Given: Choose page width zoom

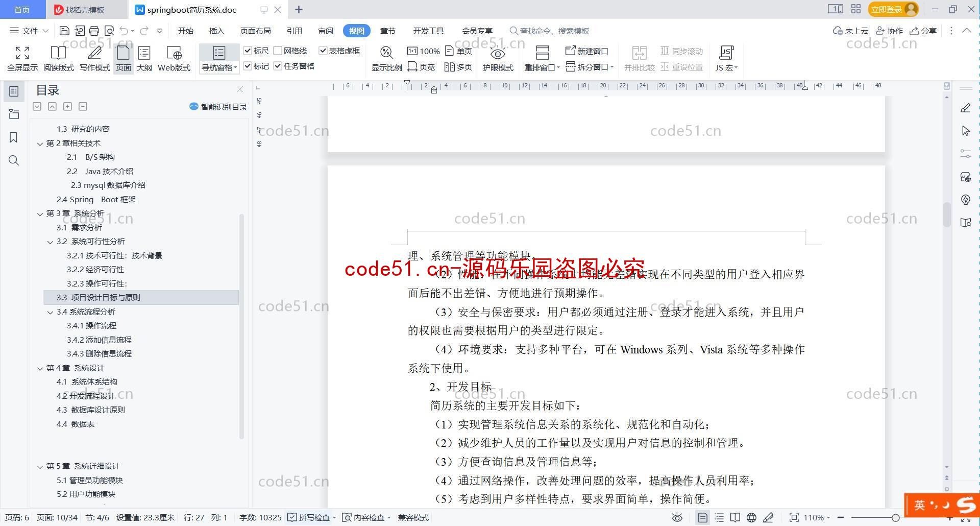Looking at the screenshot, I should [x=421, y=67].
